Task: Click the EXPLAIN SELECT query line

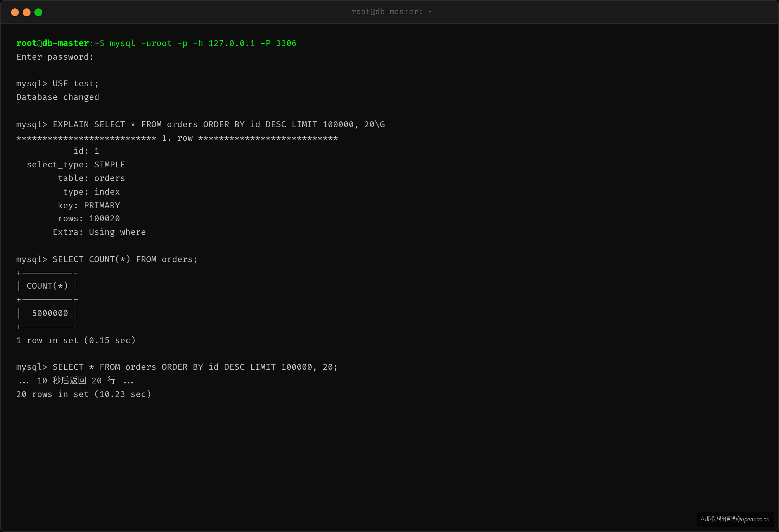Action: pos(201,125)
